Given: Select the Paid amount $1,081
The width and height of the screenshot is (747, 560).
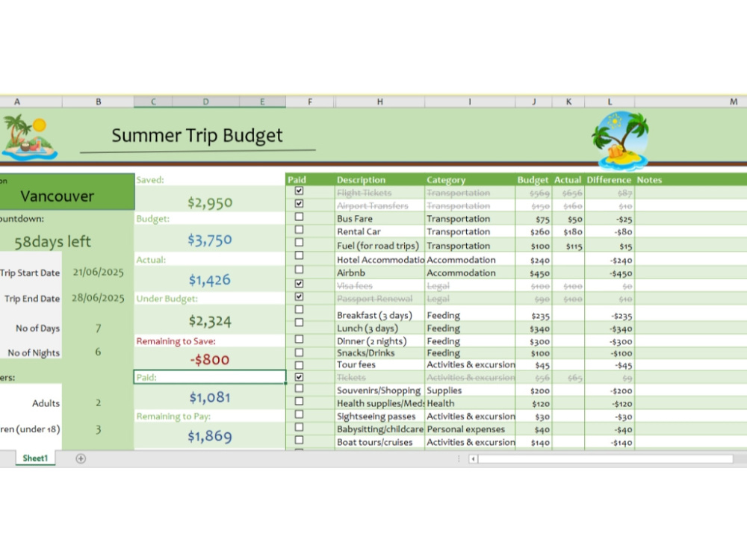Looking at the screenshot, I should click(x=210, y=397).
